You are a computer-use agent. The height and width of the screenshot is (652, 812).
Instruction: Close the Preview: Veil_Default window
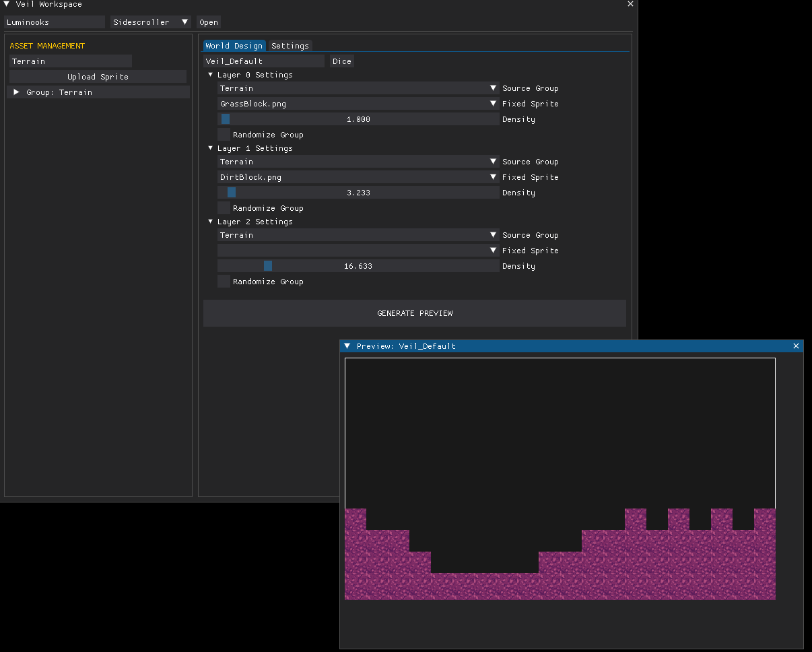[x=796, y=346]
